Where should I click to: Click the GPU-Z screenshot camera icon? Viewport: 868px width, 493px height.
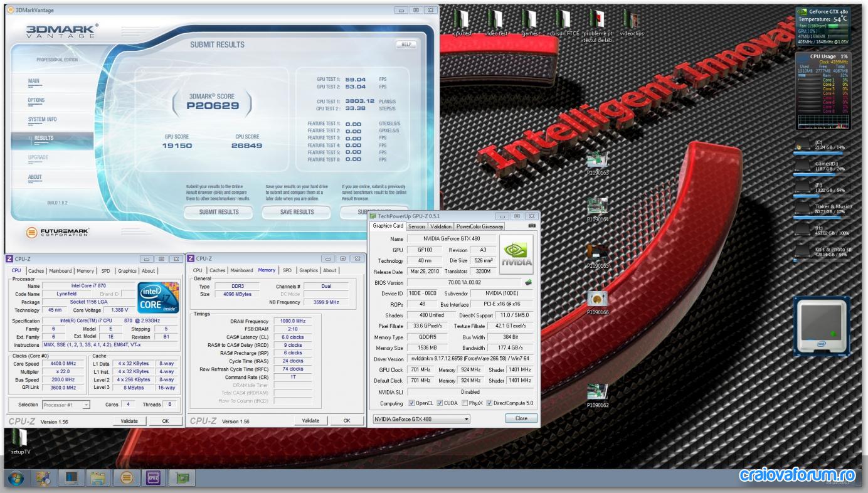click(x=532, y=226)
